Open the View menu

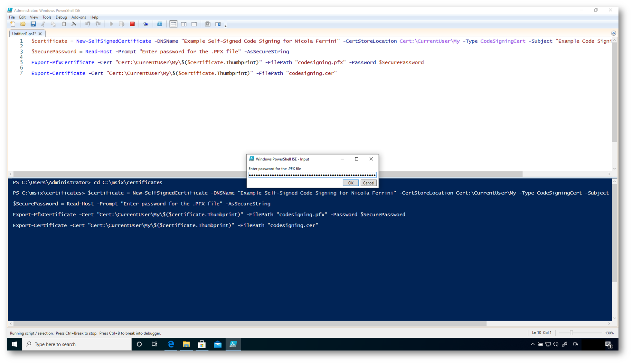point(34,17)
